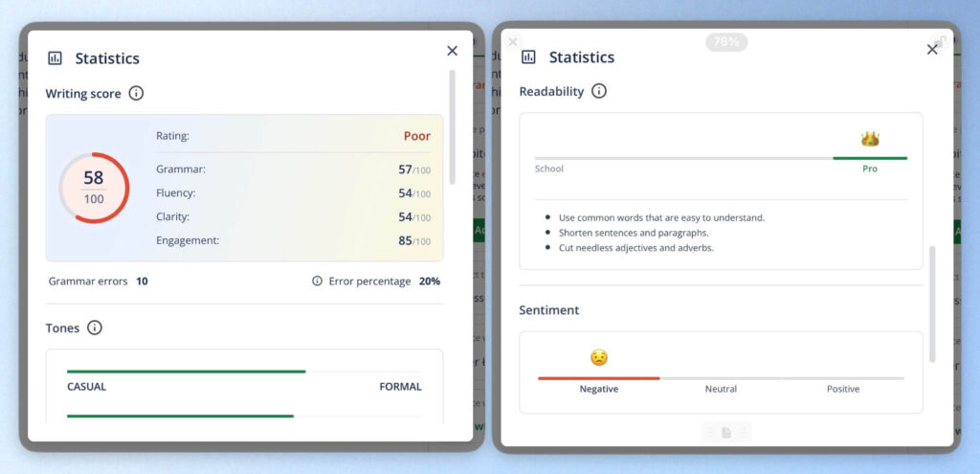Close the right Statistics panel

(x=932, y=50)
